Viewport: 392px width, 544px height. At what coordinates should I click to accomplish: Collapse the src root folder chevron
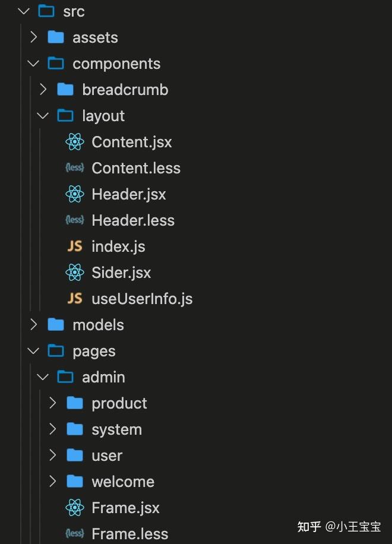coord(24,11)
